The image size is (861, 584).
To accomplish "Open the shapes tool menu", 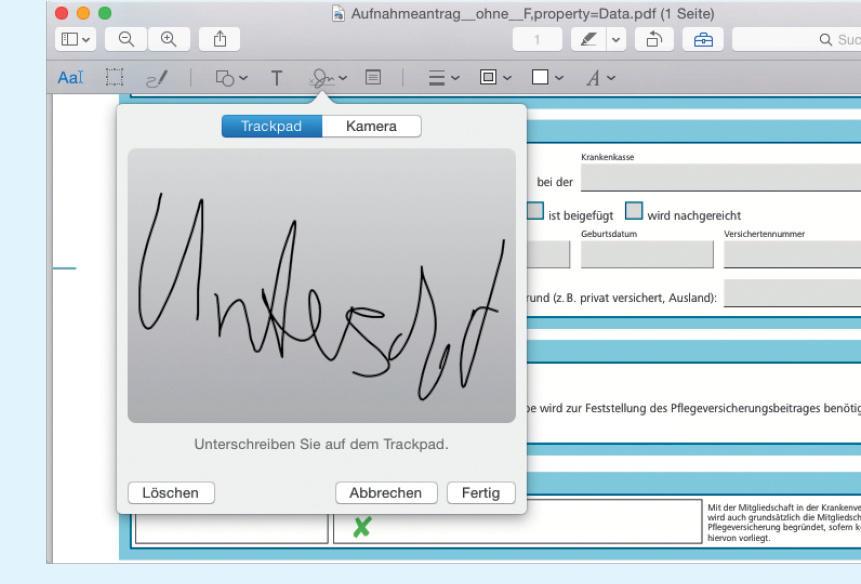I will [231, 78].
